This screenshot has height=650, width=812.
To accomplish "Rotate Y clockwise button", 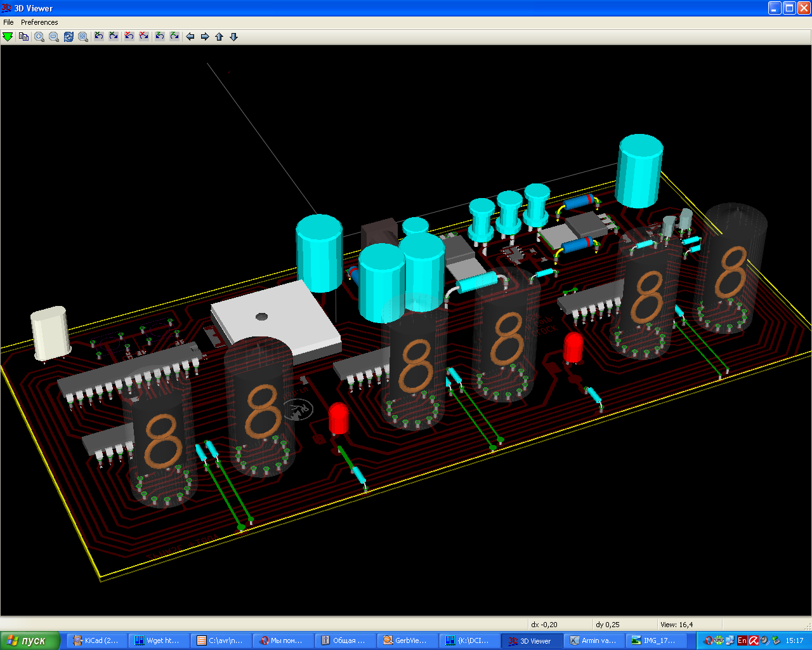I will [144, 37].
